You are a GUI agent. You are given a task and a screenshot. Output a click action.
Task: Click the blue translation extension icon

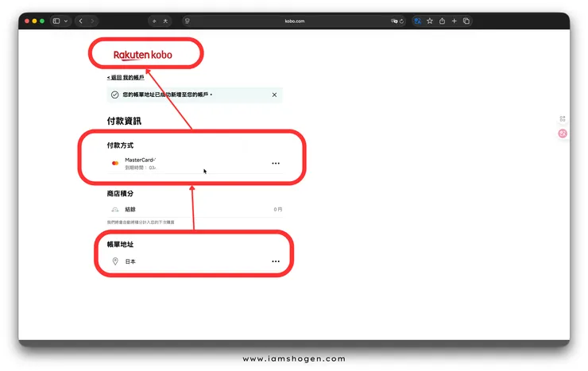point(417,21)
